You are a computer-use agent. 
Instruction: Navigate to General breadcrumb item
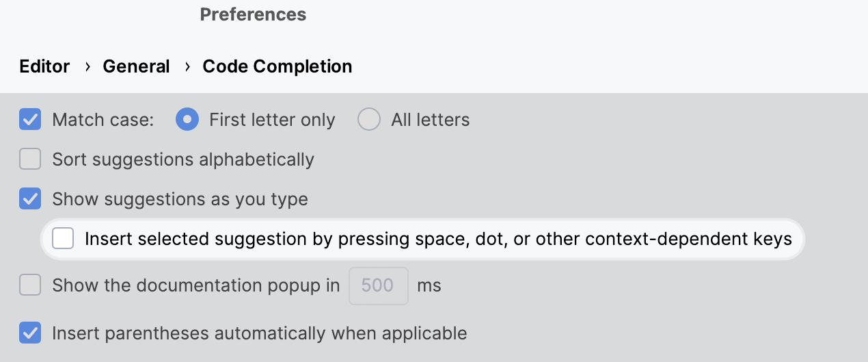pos(136,66)
